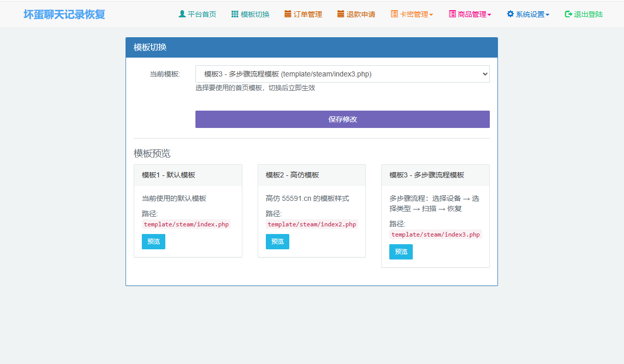Open the 当前模板 template dropdown

(x=342, y=74)
